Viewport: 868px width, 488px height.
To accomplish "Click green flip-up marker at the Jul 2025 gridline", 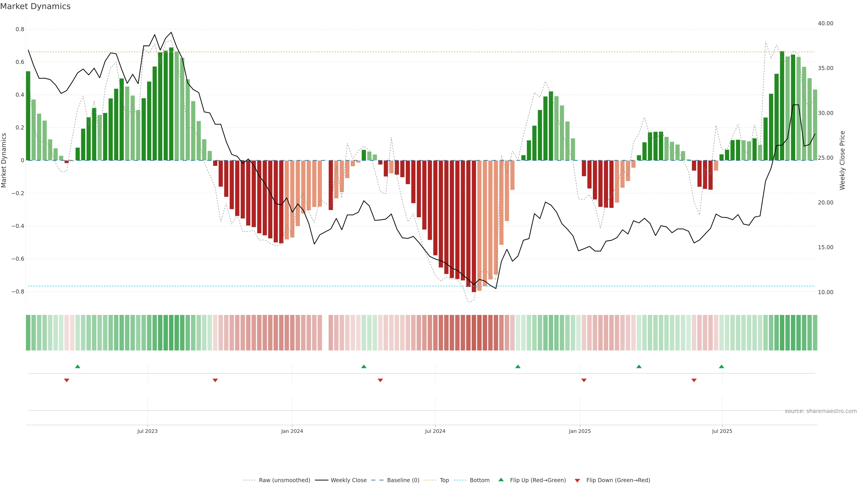I will point(722,366).
